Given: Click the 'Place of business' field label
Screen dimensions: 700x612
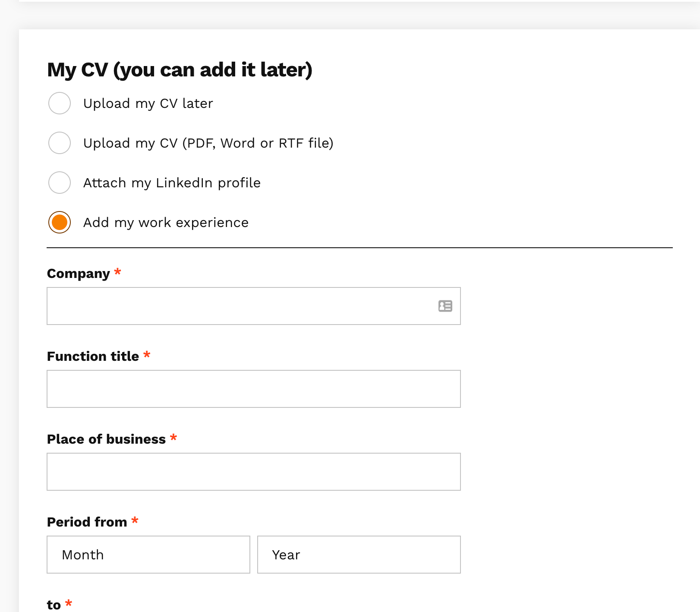Looking at the screenshot, I should (106, 439).
